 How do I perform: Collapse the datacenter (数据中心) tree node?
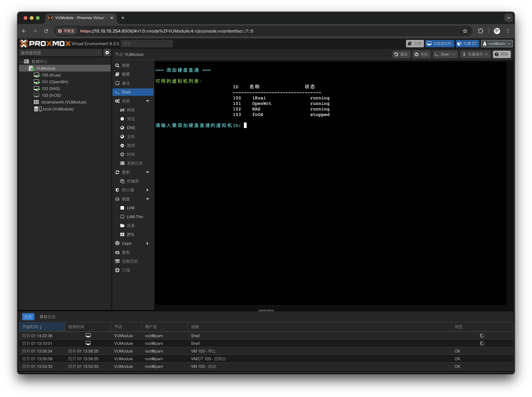[x=22, y=62]
